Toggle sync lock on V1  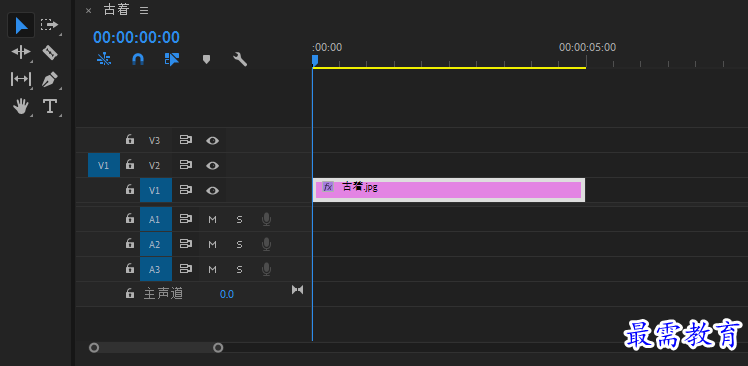point(186,190)
